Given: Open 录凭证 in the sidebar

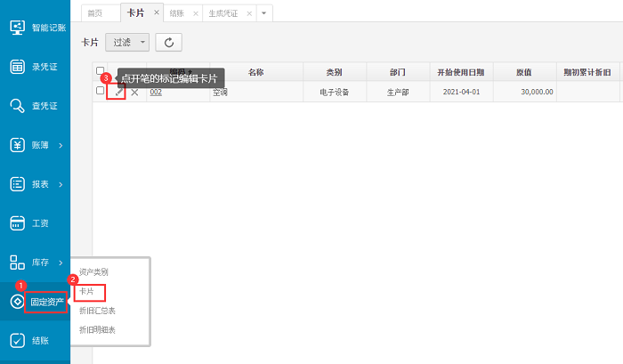Looking at the screenshot, I should [x=36, y=67].
